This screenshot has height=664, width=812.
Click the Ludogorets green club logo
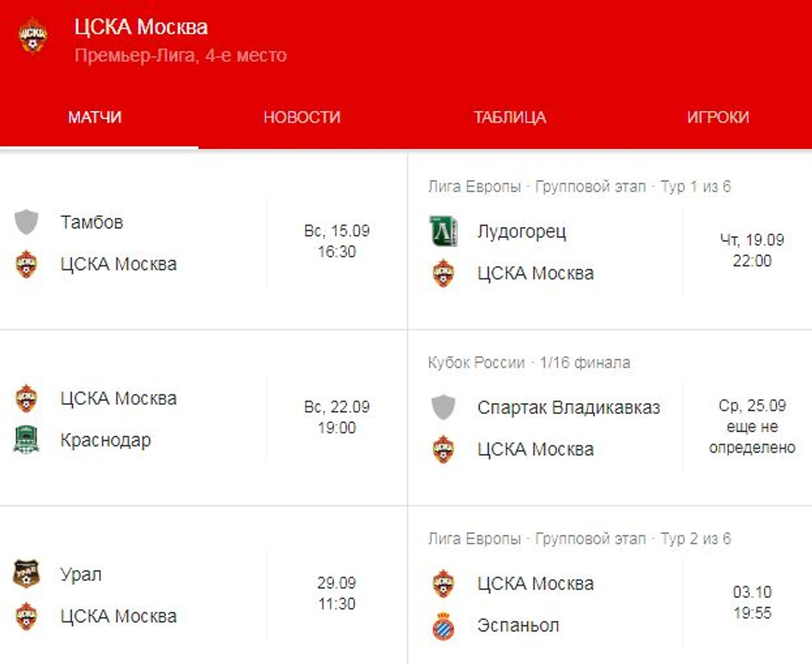click(x=443, y=231)
